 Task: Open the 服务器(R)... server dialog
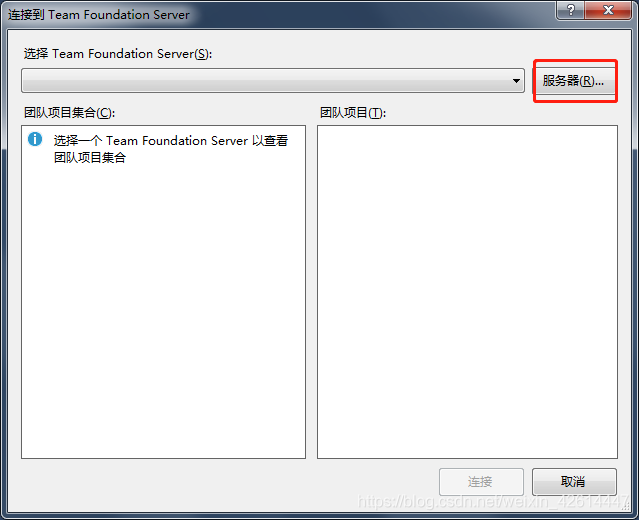[573, 81]
